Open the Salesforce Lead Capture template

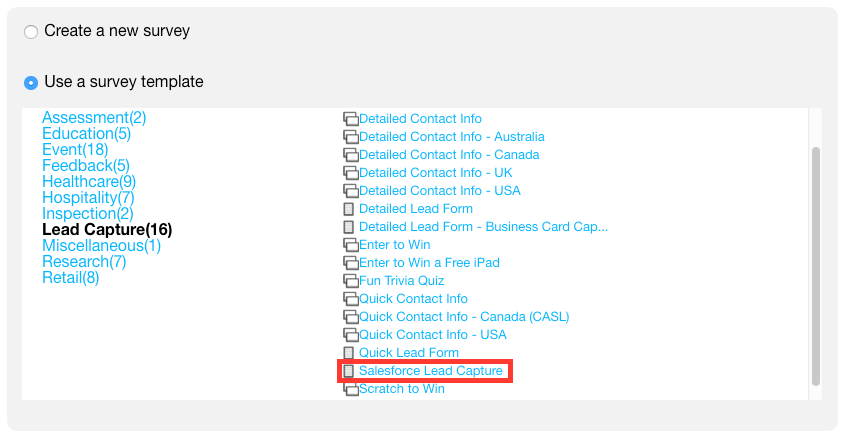431,370
